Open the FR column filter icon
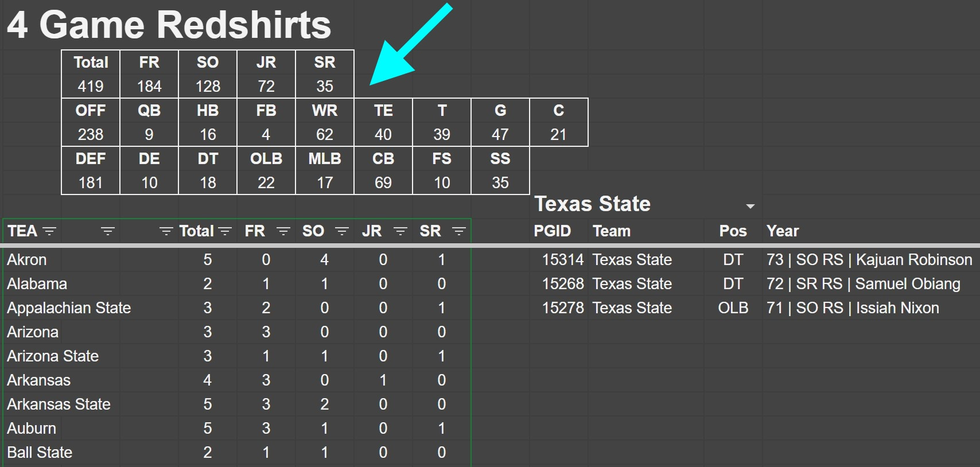 (283, 231)
